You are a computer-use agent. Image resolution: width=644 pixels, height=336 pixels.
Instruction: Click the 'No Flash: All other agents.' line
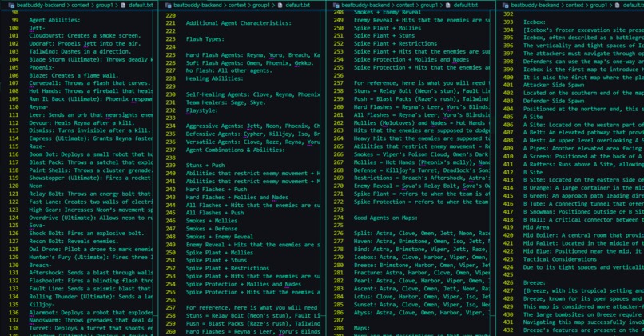coord(229,70)
